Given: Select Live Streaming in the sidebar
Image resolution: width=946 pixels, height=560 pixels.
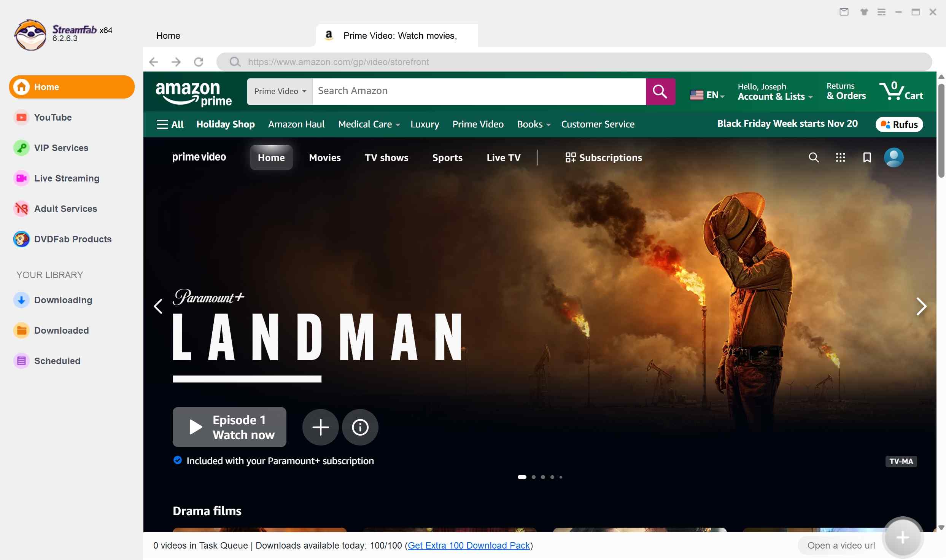Looking at the screenshot, I should coord(66,178).
